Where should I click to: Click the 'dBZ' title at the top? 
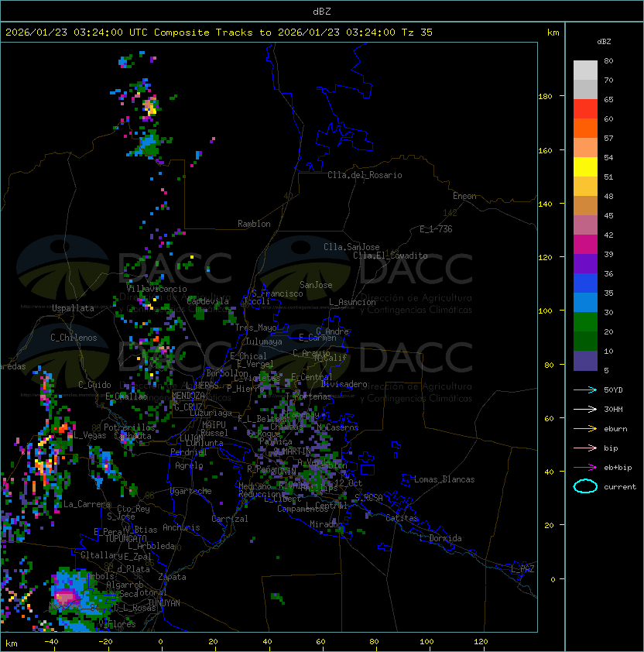(x=322, y=11)
